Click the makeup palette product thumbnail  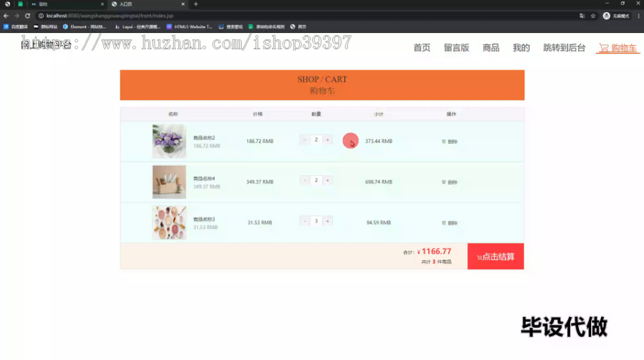[169, 223]
